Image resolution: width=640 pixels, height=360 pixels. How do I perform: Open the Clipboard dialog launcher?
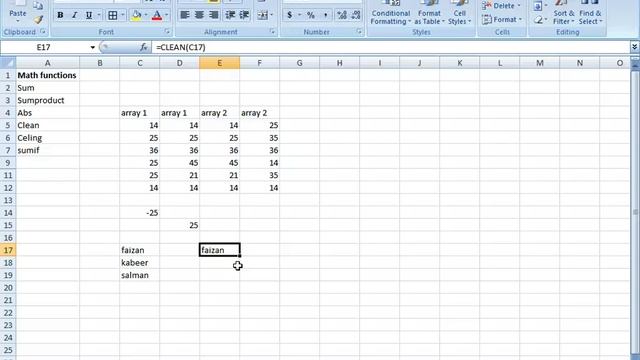tap(43, 31)
